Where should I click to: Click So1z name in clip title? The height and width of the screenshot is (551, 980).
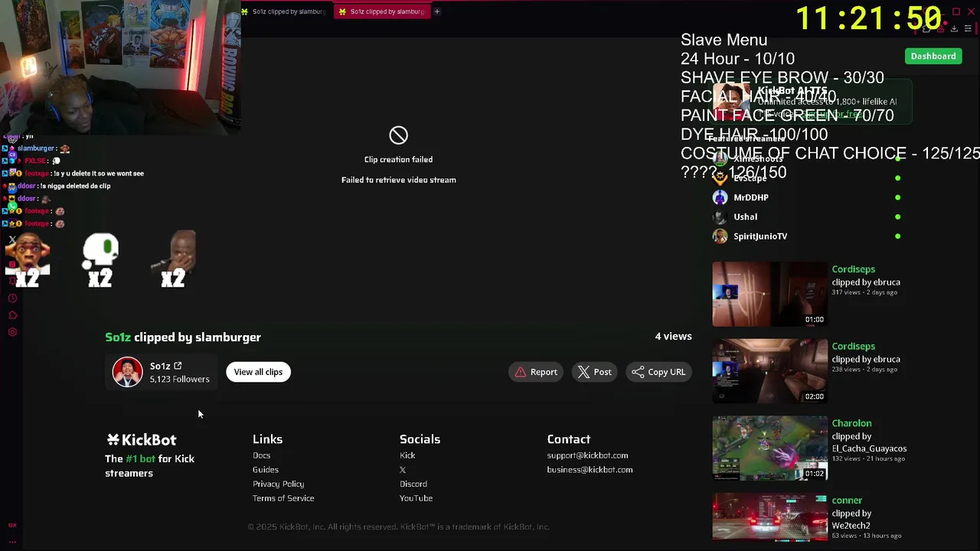(x=118, y=337)
